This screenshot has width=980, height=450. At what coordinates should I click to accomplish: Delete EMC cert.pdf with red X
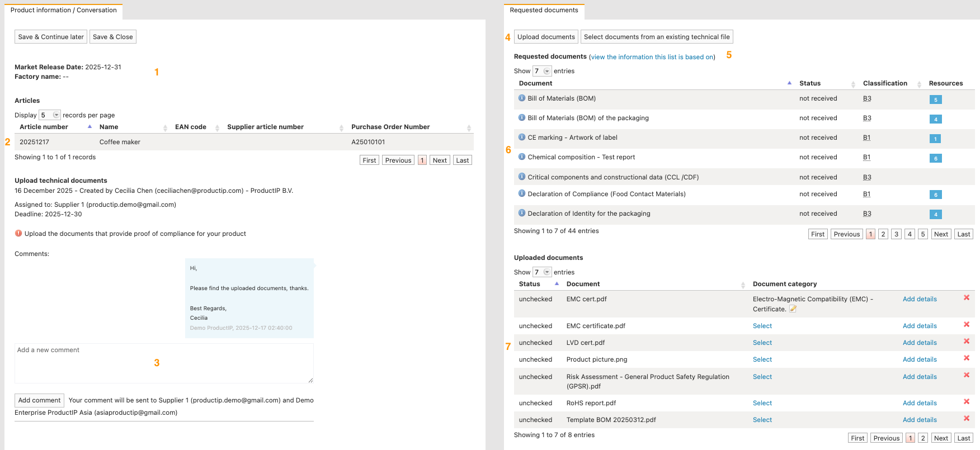click(966, 298)
